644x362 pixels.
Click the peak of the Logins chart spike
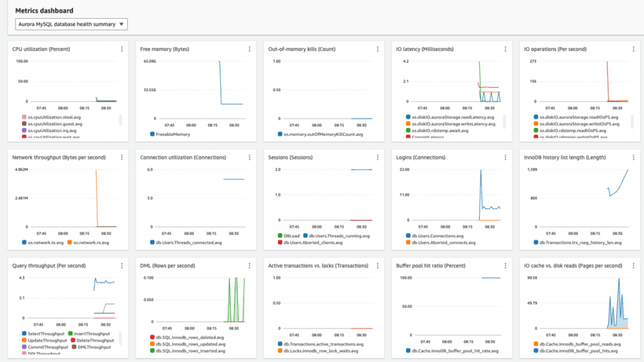point(480,170)
